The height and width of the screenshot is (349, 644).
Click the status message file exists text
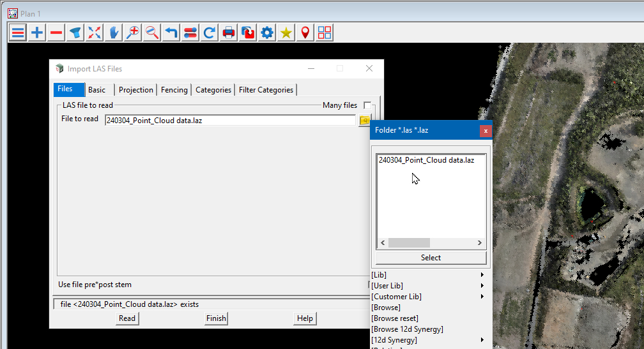[x=129, y=304]
